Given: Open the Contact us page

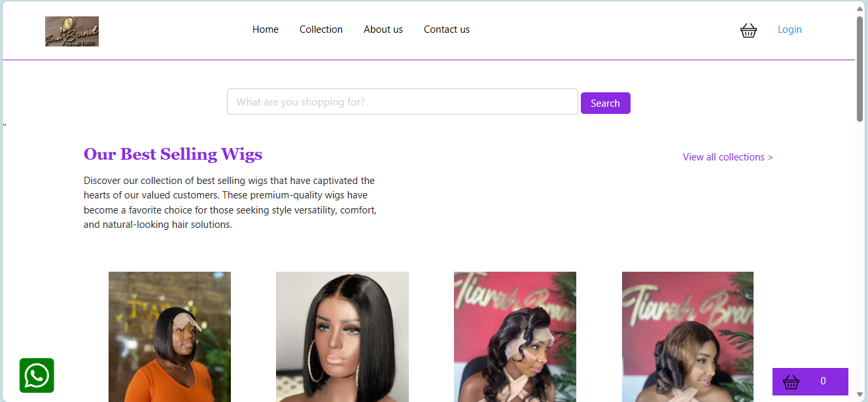Looking at the screenshot, I should 447,29.
